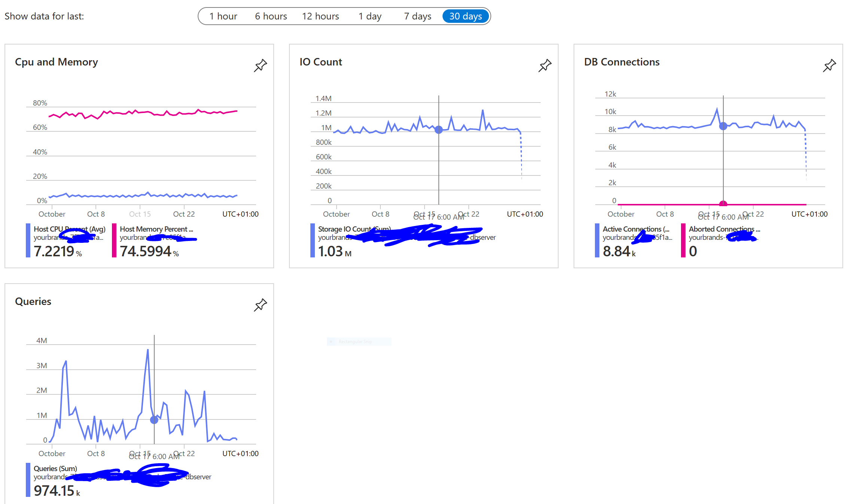The width and height of the screenshot is (851, 504).
Task: Click the Queries (Sum) legend entry
Action: 55,468
